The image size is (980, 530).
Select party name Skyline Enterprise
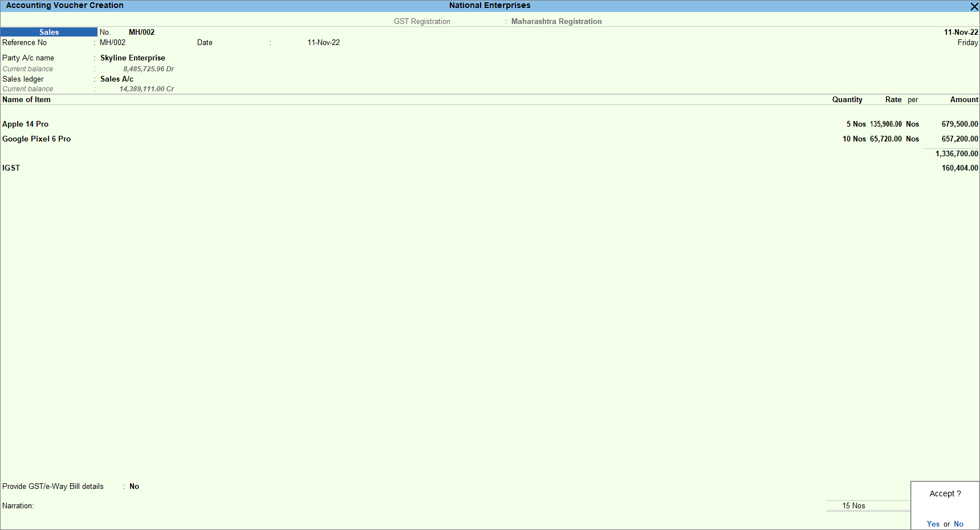[133, 58]
